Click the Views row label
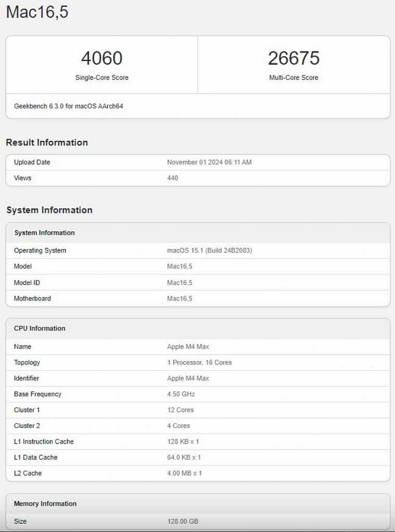 click(x=22, y=178)
